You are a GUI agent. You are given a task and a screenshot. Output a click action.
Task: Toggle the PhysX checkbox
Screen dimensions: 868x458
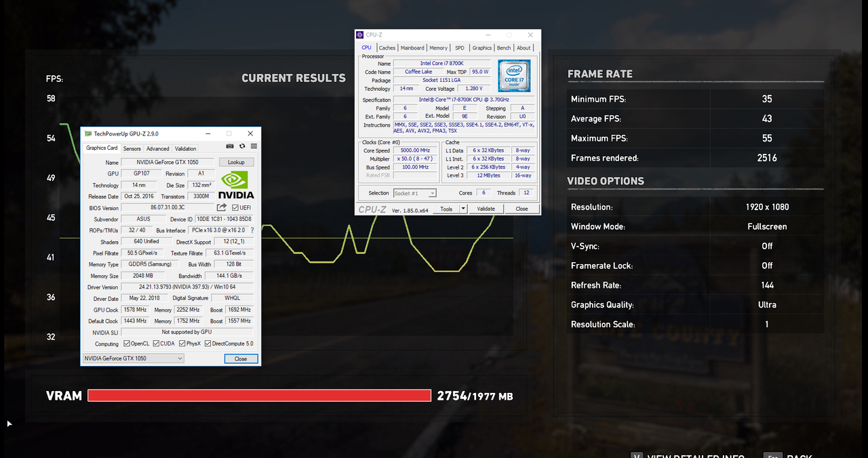[x=182, y=343]
